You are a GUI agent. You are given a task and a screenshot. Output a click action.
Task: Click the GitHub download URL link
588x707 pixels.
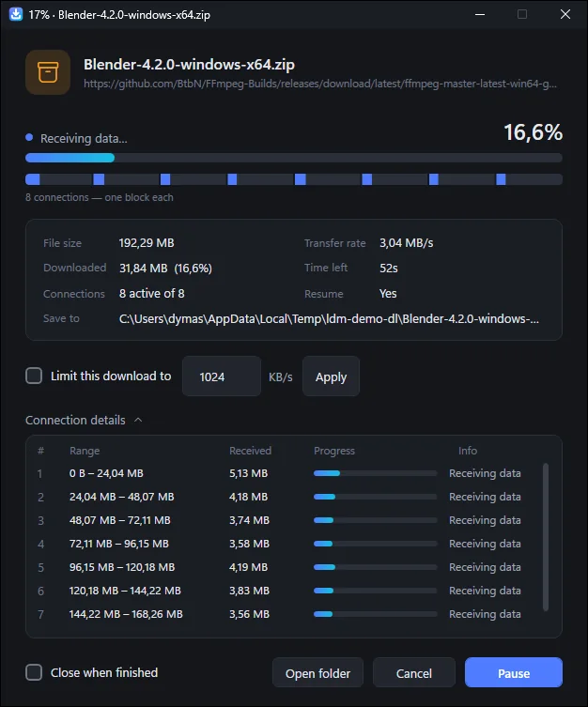(320, 84)
